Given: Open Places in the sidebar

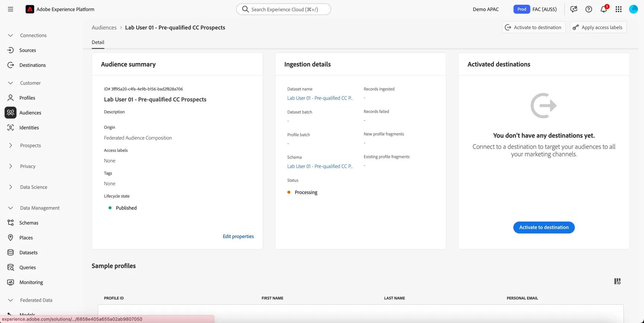Looking at the screenshot, I should [26, 238].
